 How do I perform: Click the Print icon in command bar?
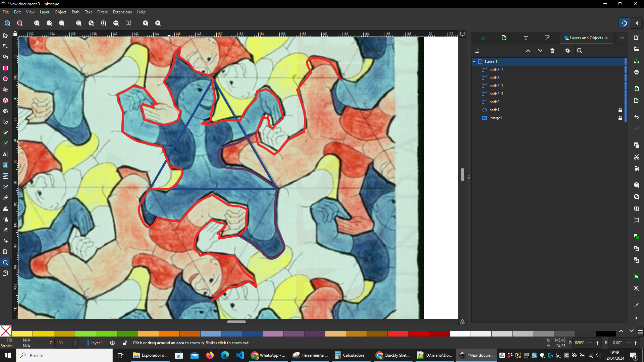point(636,72)
